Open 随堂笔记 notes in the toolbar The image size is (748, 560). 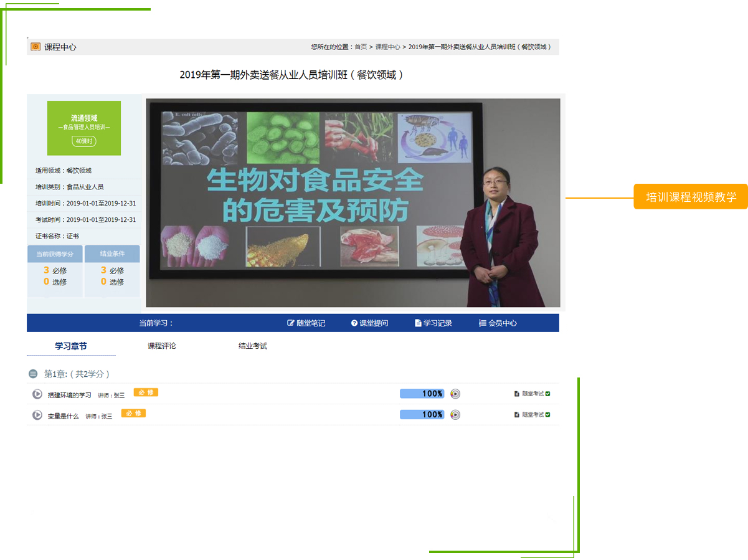click(306, 323)
